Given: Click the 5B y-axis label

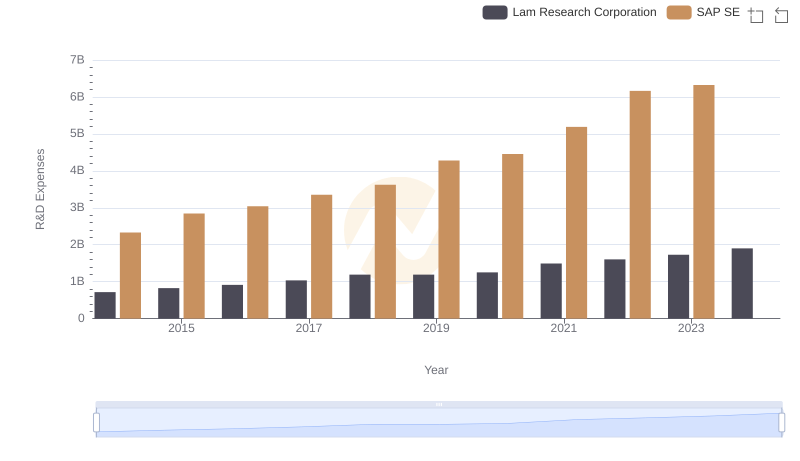Looking at the screenshot, I should [x=77, y=134].
